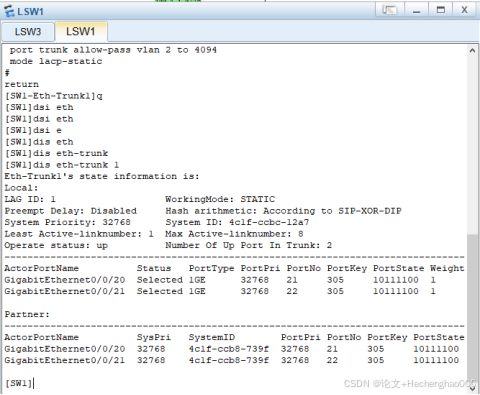
Task: Minimize the LSW1 terminal window
Action: coord(416,10)
